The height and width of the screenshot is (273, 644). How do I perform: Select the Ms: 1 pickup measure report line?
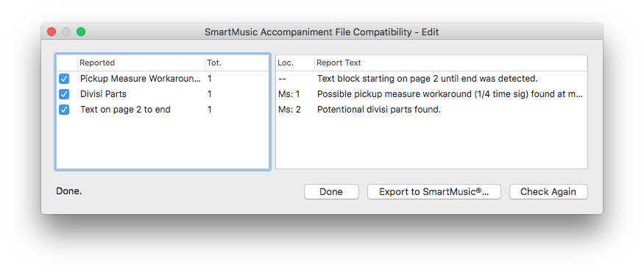click(431, 94)
